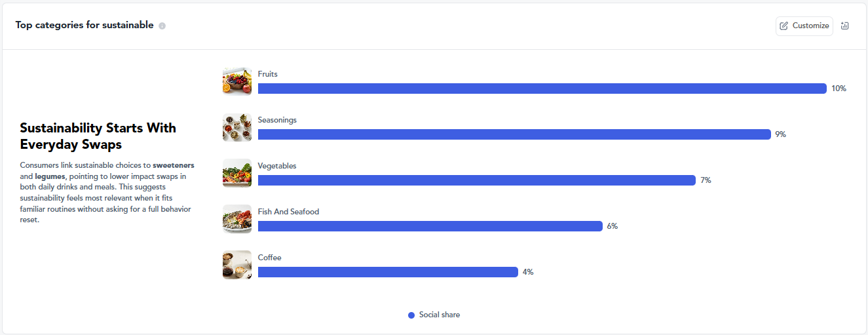
Task: Click the Social share legend label
Action: [440, 315]
